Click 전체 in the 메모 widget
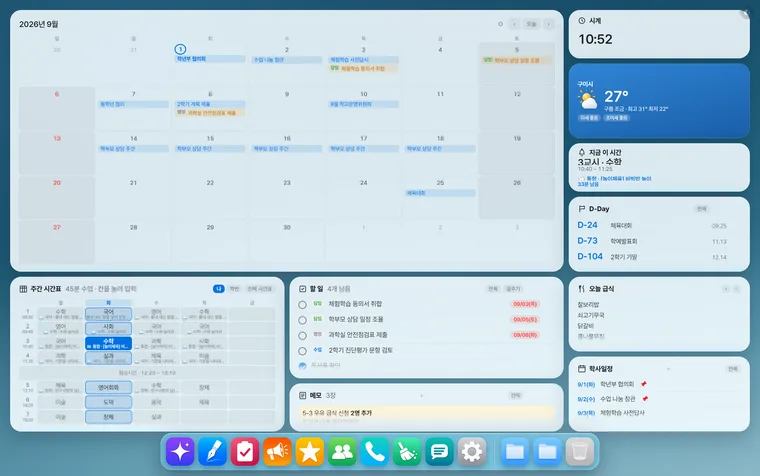This screenshot has height=476, width=760. [515, 396]
